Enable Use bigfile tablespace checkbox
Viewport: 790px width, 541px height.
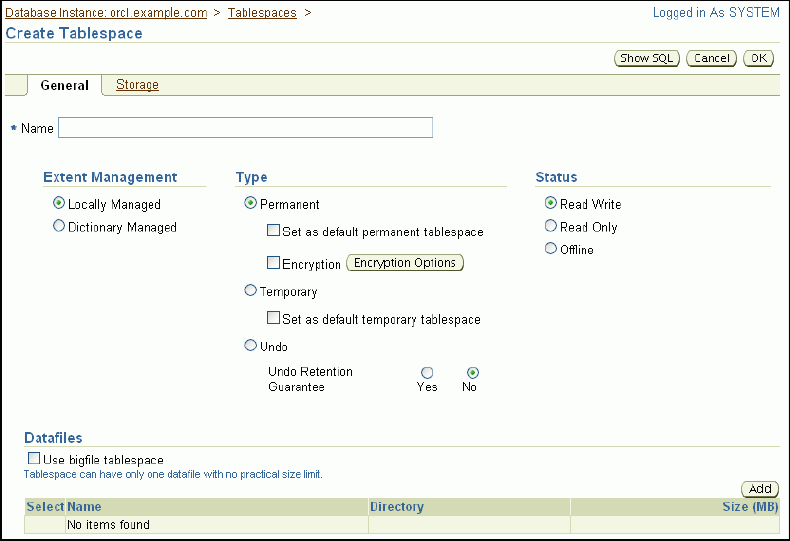[x=35, y=459]
